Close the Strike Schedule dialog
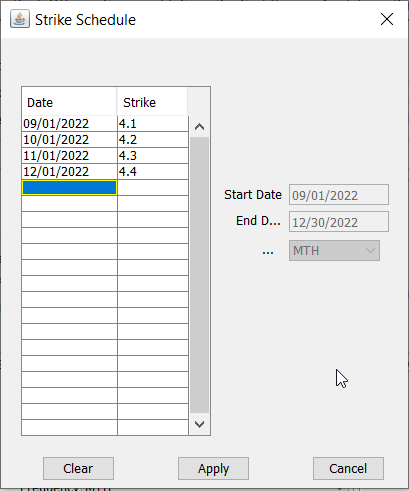Viewport: 409px width, 491px height. 387,19
